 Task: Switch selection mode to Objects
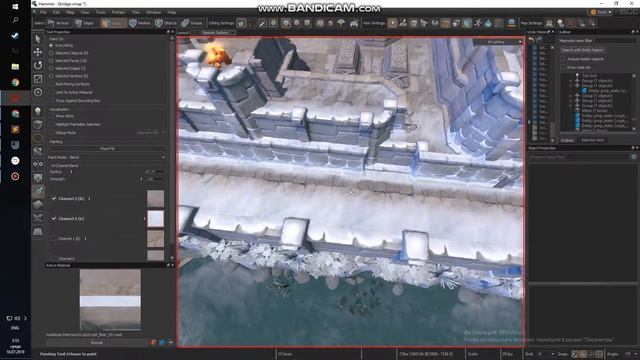pyautogui.click(x=166, y=23)
